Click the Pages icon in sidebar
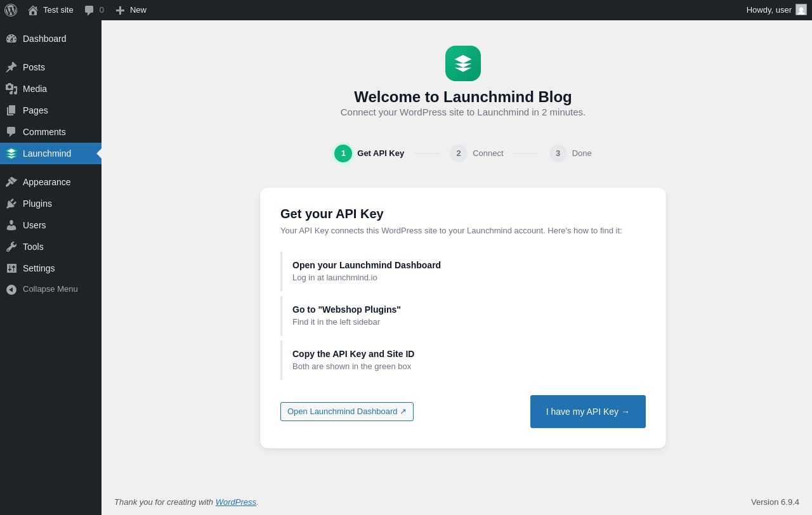Viewport: 812px width, 515px height. pos(11,110)
